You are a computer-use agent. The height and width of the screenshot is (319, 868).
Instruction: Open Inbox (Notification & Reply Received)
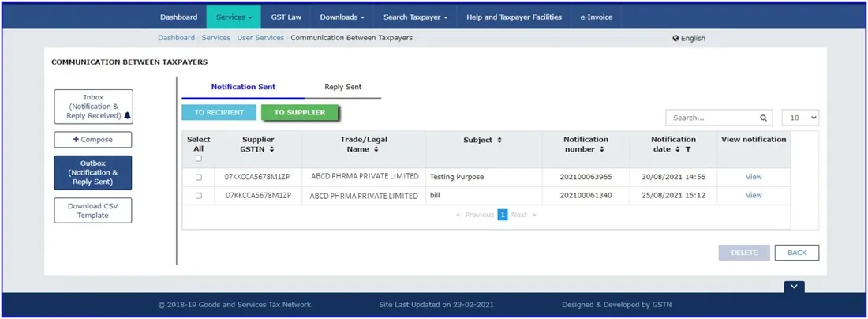(93, 107)
